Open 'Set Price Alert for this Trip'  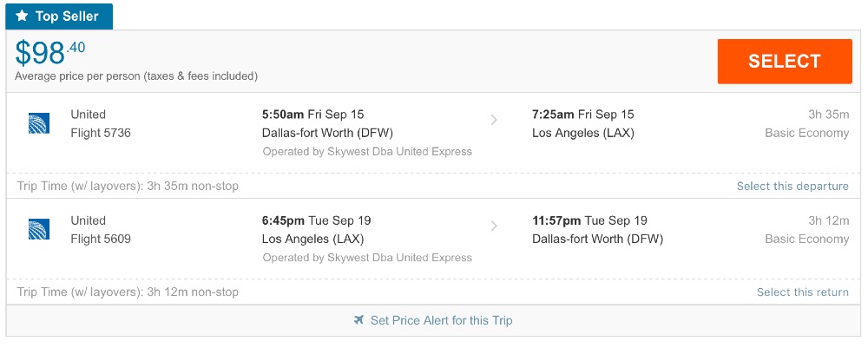tap(441, 320)
